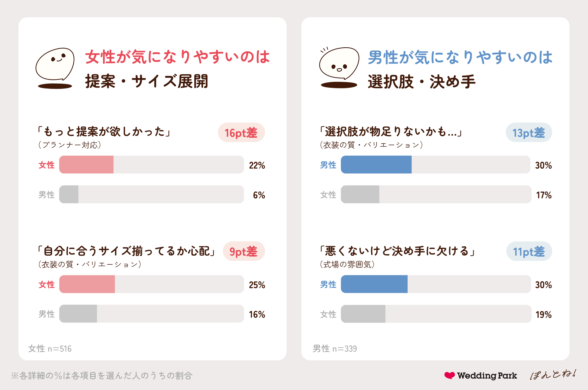Click the gray 16% 男性 bar
The image size is (588, 390).
[78, 314]
